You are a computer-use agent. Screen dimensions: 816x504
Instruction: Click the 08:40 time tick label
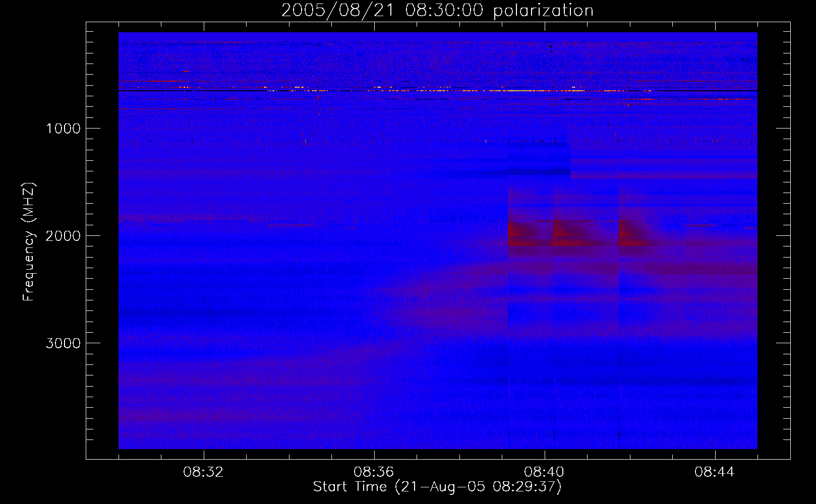pyautogui.click(x=544, y=472)
